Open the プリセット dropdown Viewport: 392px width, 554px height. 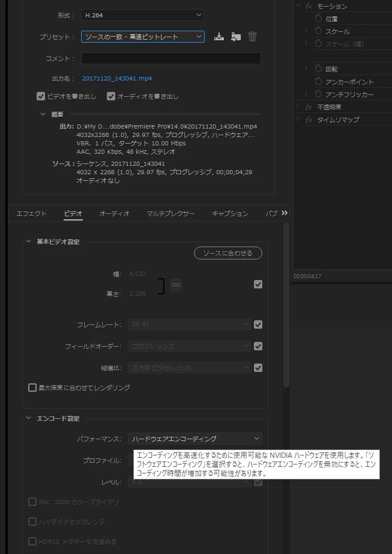(142, 37)
